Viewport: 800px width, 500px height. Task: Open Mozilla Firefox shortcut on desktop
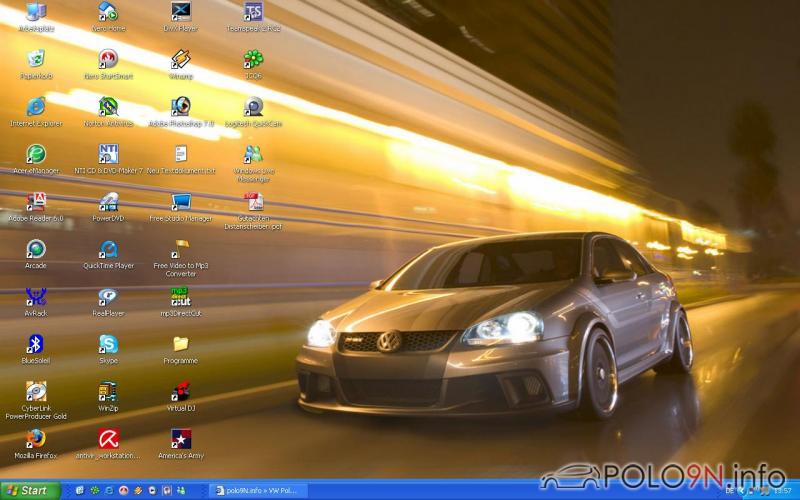(36, 440)
